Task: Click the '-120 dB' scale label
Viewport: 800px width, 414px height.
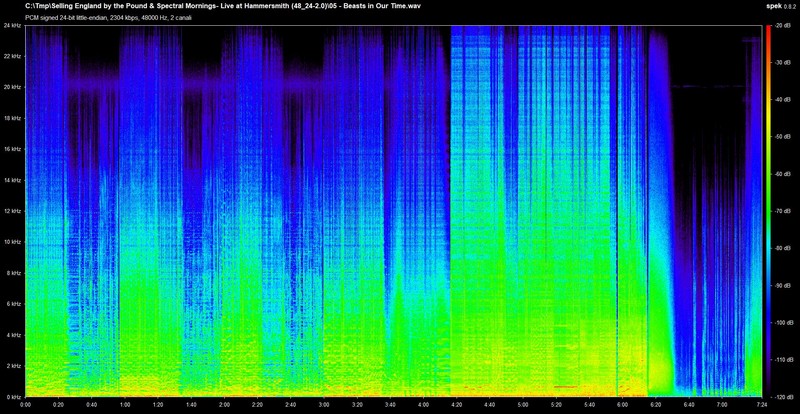Action: tap(782, 397)
